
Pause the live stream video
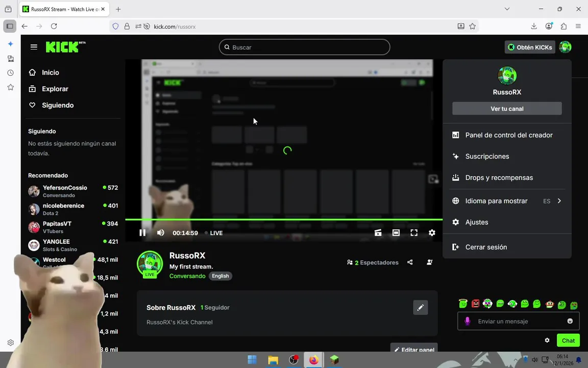click(142, 233)
